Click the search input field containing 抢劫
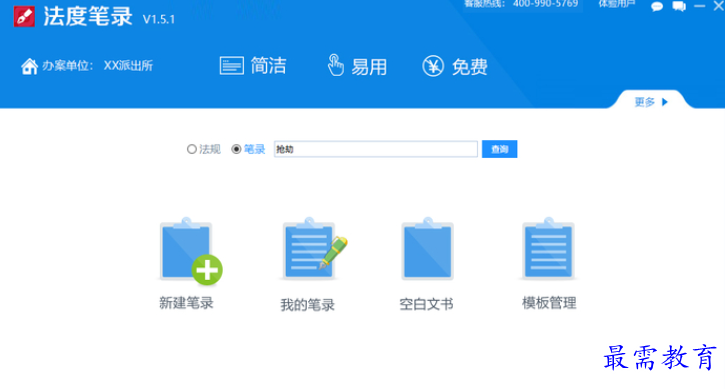The width and height of the screenshot is (725, 389). pyautogui.click(x=375, y=149)
